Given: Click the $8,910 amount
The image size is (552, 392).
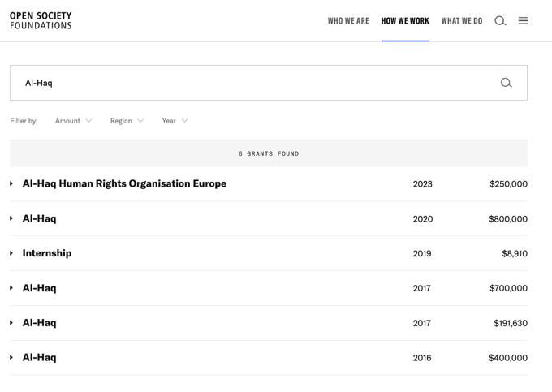Looking at the screenshot, I should (515, 254).
